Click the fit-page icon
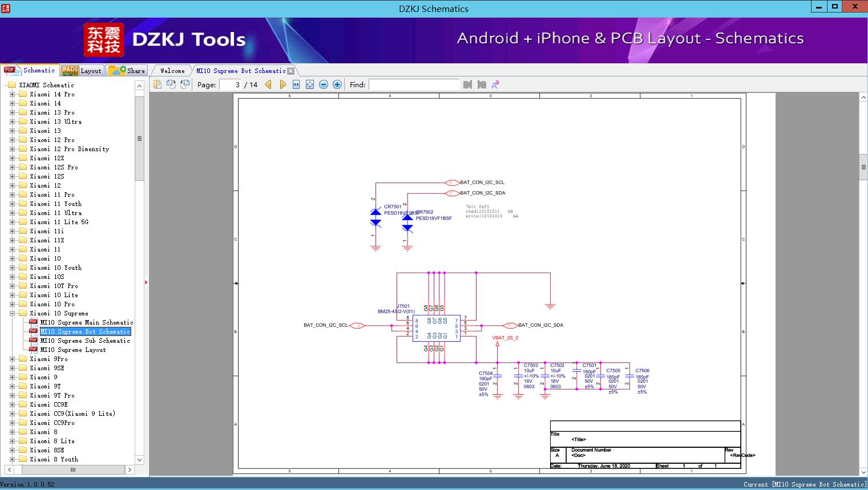 click(x=310, y=84)
